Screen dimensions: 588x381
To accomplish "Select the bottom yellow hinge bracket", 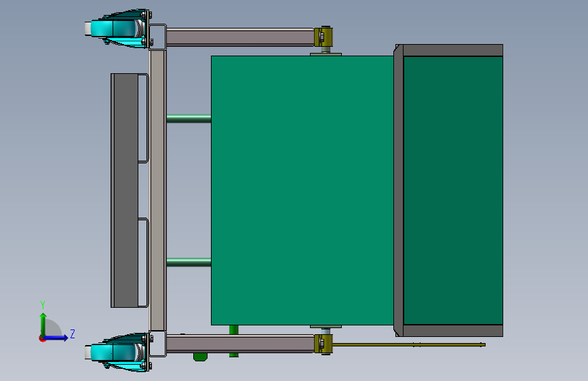I will click(x=324, y=344).
